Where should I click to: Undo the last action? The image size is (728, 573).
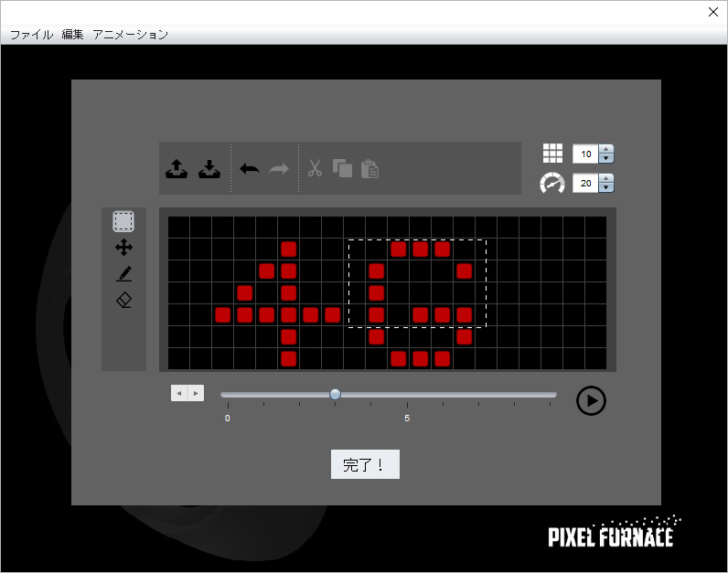pos(250,169)
